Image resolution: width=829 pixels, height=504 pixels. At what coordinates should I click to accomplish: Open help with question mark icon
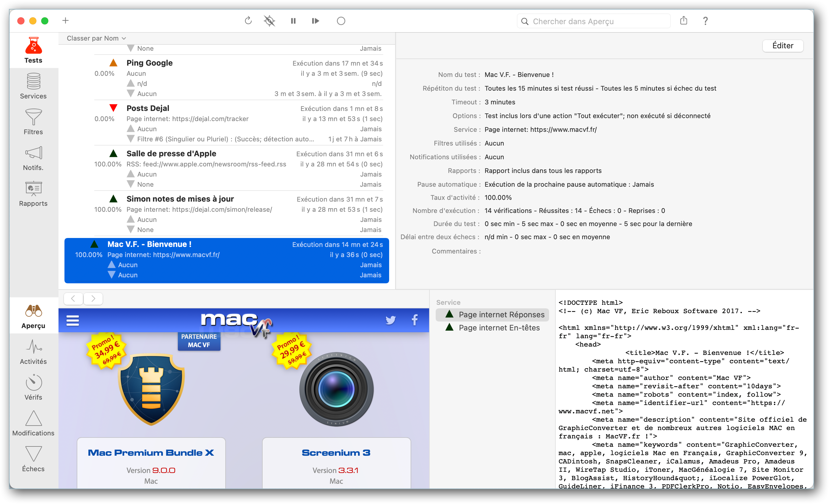coord(705,21)
